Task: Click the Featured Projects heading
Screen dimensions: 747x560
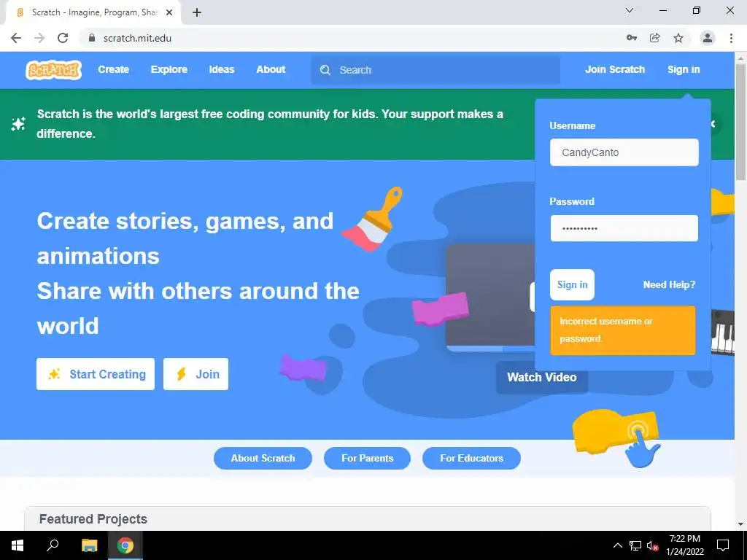Action: (93, 519)
